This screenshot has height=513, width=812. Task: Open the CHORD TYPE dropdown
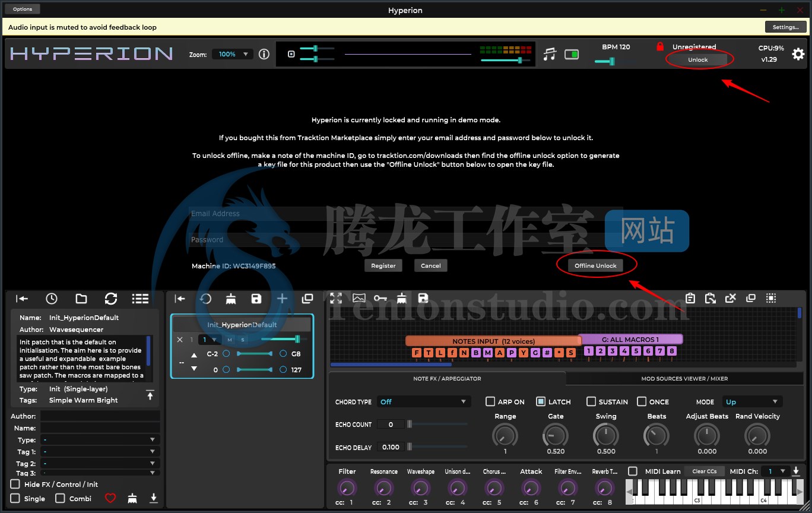[424, 402]
